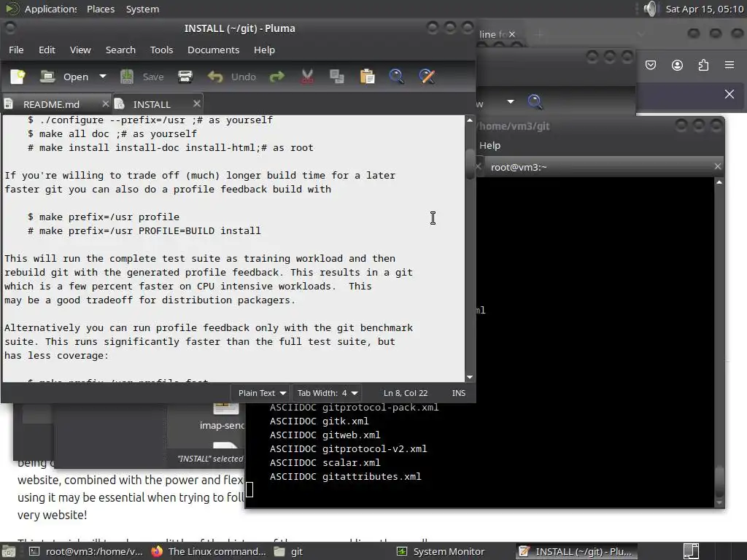Click the Ln 8, Col 22 status entry
The width and height of the screenshot is (747, 560).
[x=406, y=393]
